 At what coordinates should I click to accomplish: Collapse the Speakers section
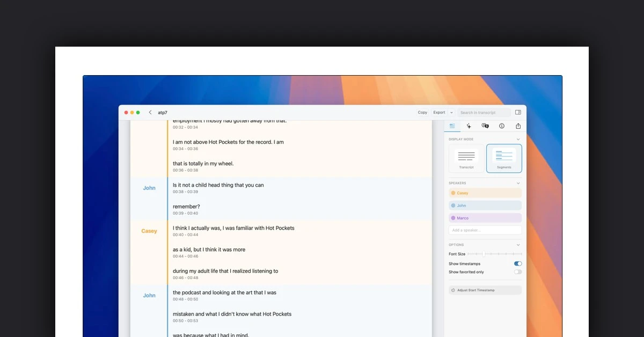tap(518, 184)
